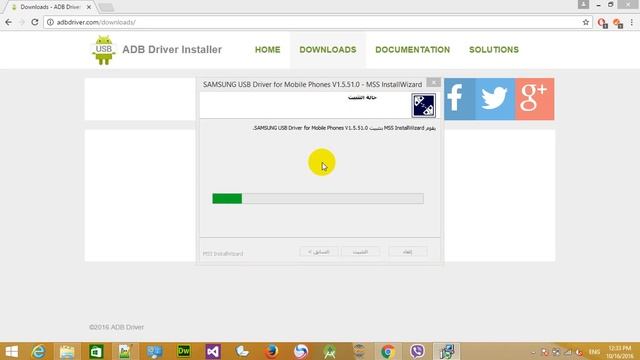Open the Windows Store taskbar icon
This screenshot has width=640, height=360.
pyautogui.click(x=96, y=351)
